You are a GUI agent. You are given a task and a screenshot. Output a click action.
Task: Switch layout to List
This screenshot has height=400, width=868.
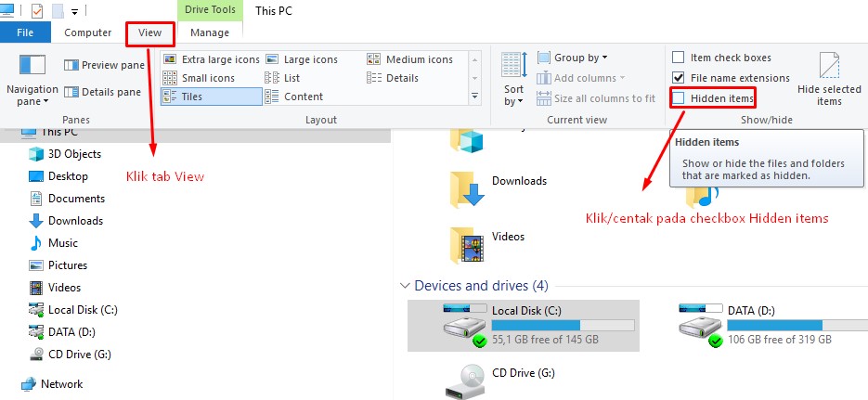(283, 78)
